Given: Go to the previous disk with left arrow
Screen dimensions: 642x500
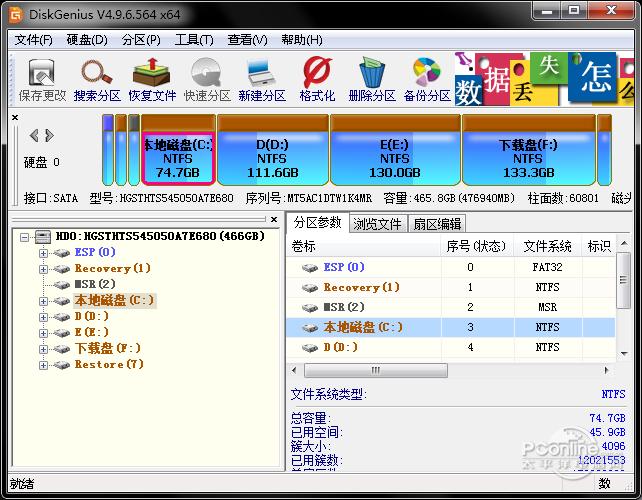Looking at the screenshot, I should point(34,136).
